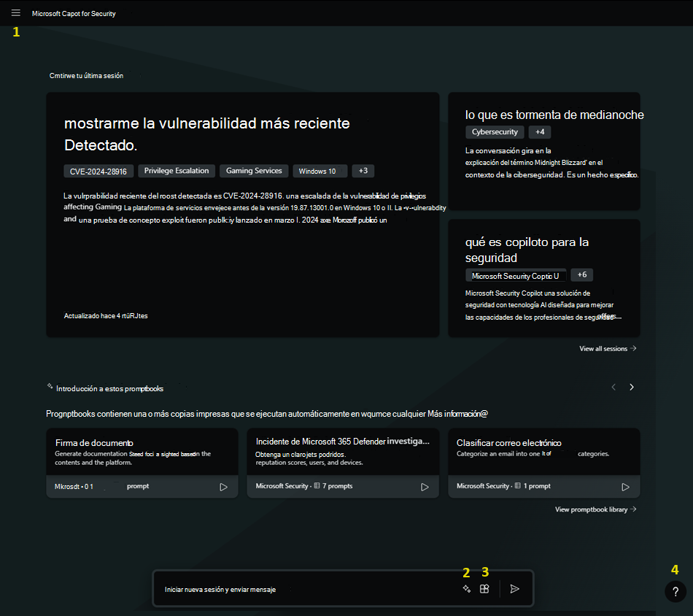Viewport: 693px width, 616px height.
Task: Run the Clasificar correo electrónico promptbook play icon
Action: coord(625,486)
